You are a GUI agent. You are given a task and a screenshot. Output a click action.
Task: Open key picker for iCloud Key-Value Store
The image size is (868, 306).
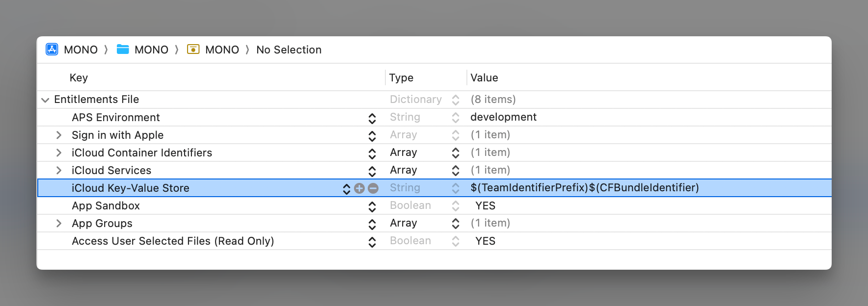347,189
